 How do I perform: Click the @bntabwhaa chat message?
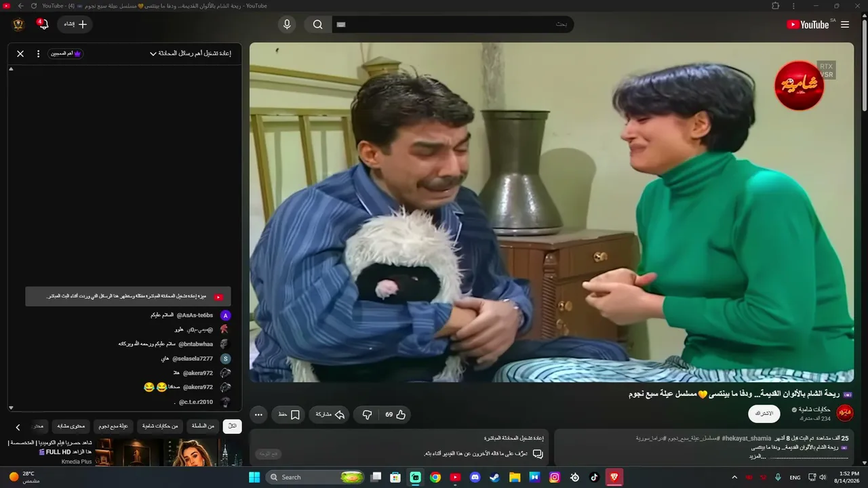[x=174, y=344]
